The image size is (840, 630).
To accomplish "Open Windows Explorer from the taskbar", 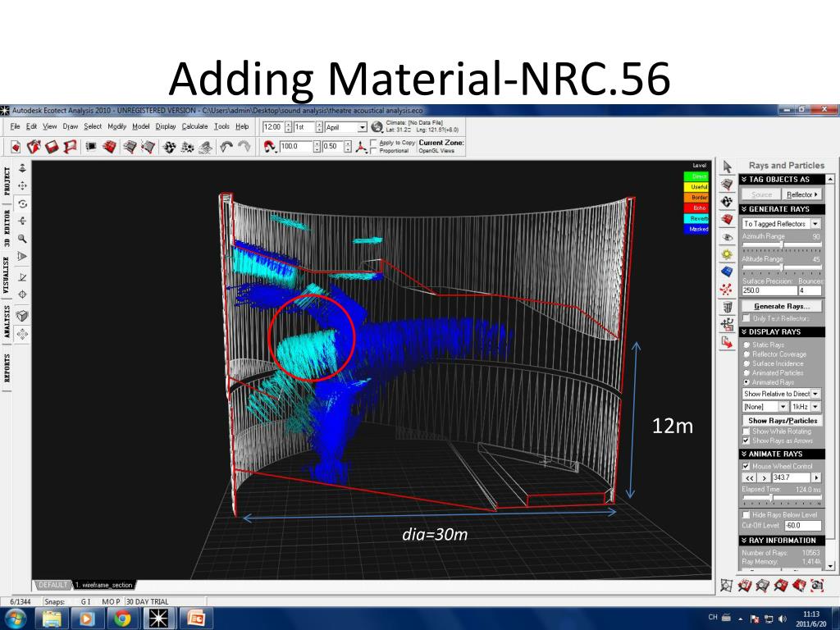I will tap(52, 619).
